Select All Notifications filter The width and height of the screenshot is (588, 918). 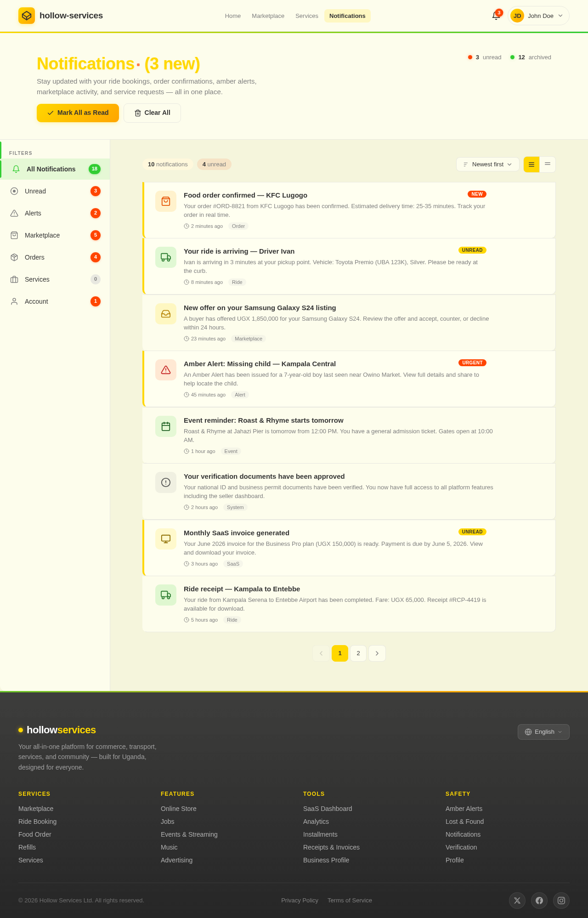tap(55, 169)
